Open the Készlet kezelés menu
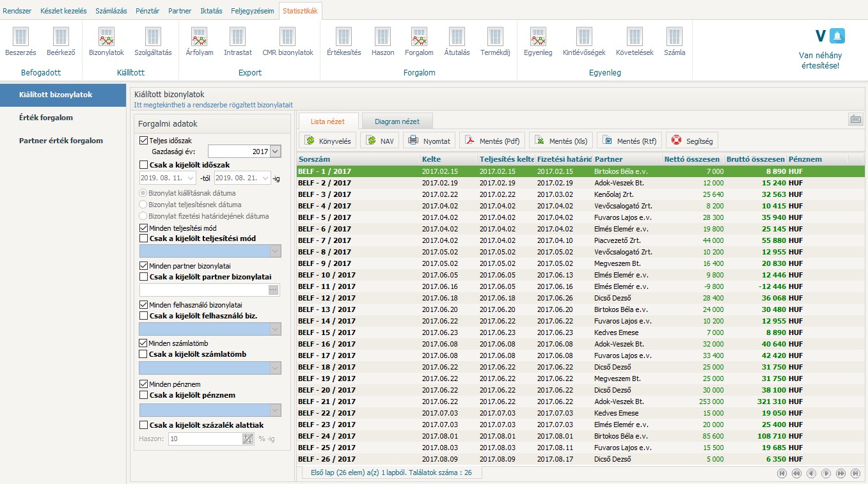 point(63,11)
